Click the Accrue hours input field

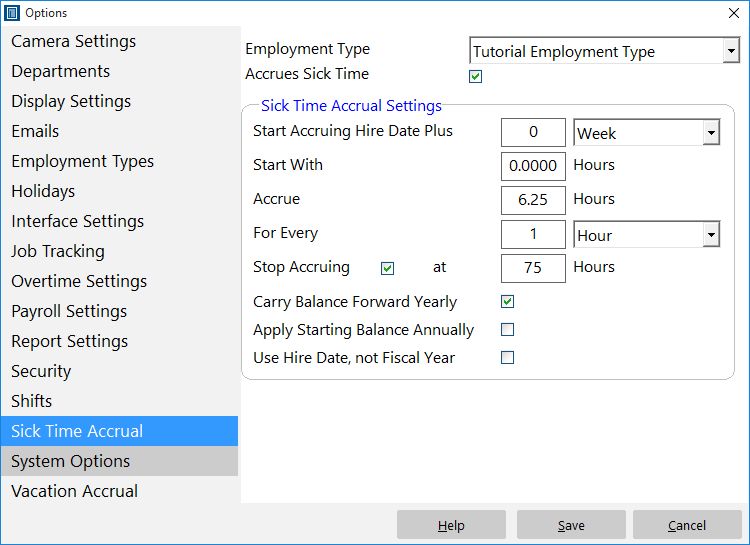pos(533,200)
